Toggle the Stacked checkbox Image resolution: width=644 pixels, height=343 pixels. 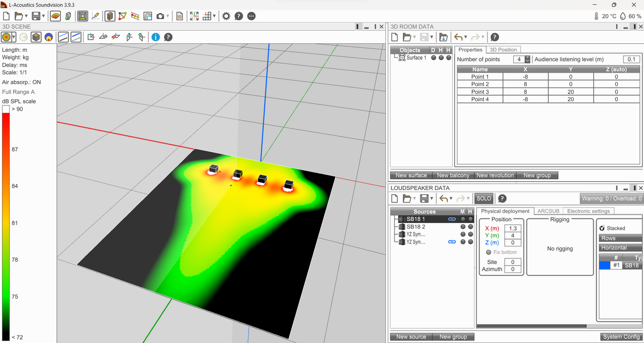coord(602,228)
